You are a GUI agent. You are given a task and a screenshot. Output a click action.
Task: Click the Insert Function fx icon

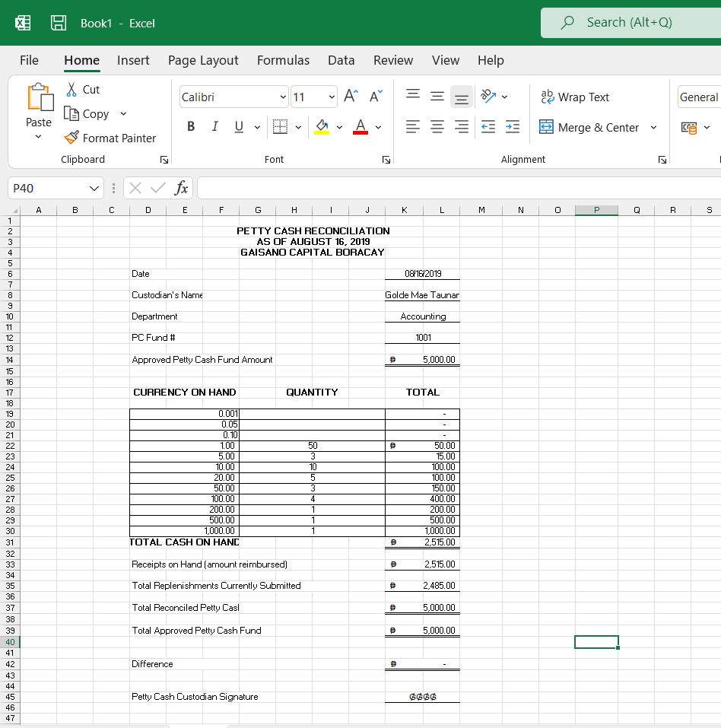coord(181,187)
